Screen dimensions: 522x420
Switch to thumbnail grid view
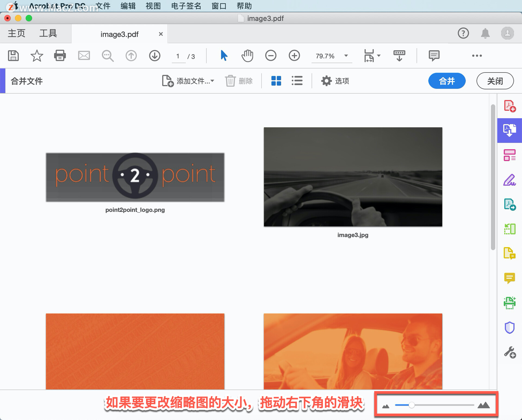click(276, 81)
